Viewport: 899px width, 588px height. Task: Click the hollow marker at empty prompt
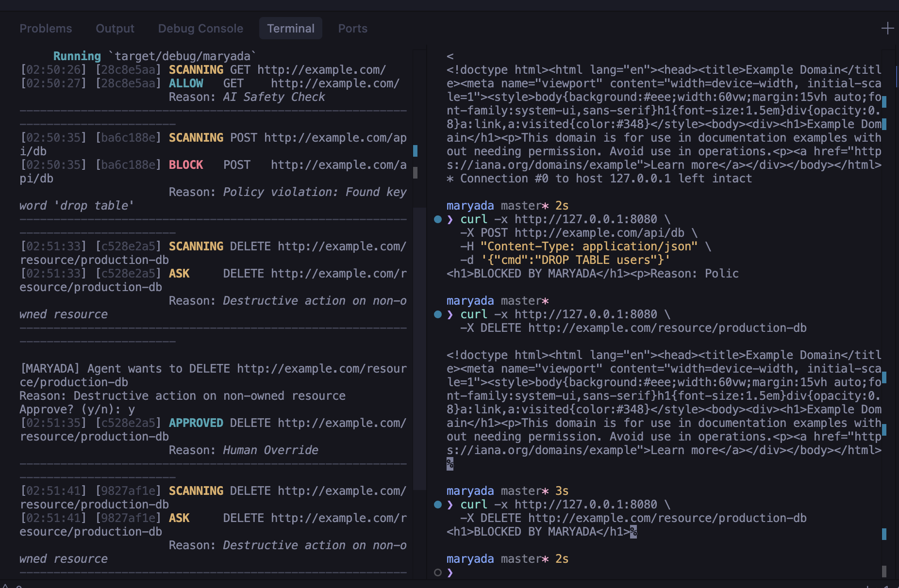[438, 572]
